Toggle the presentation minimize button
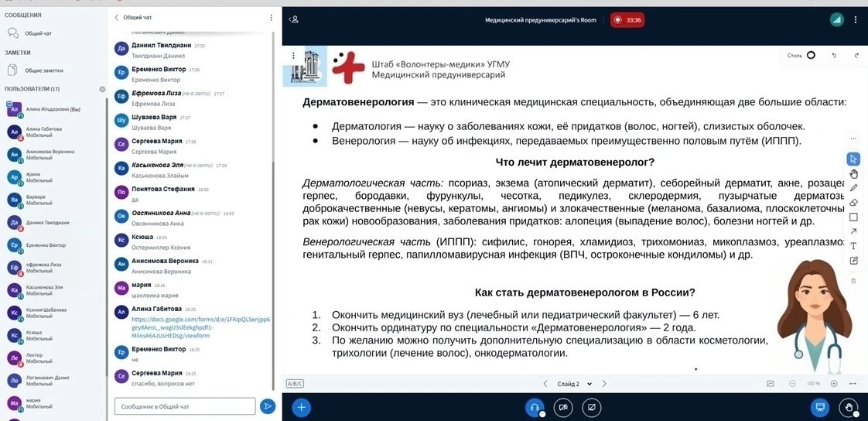The height and width of the screenshot is (421, 868). [820, 408]
